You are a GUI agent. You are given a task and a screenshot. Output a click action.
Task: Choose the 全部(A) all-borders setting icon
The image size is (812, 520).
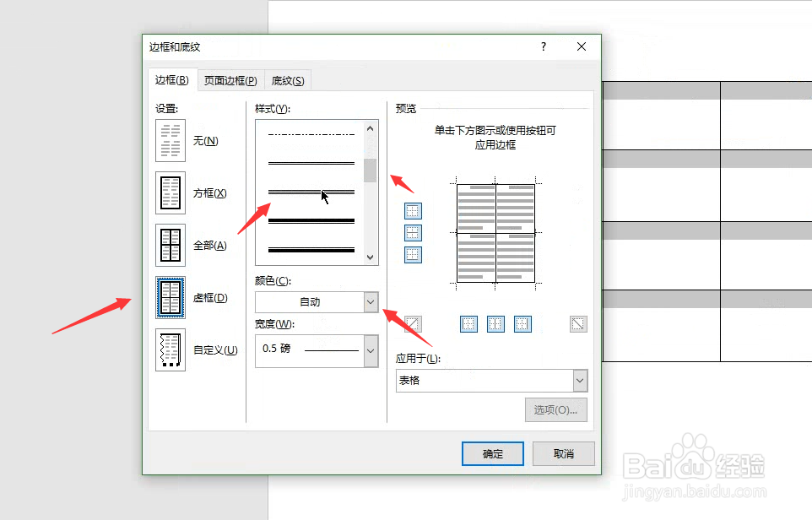pos(171,245)
